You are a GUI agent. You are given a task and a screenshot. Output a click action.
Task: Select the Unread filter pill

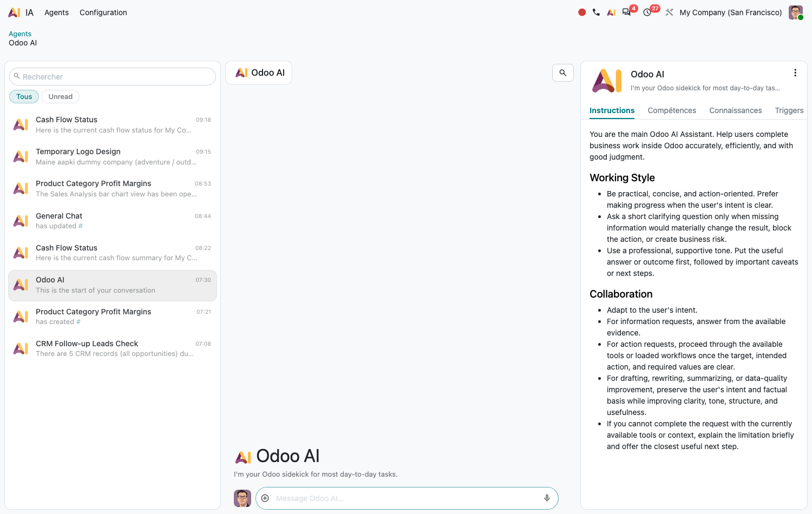(61, 96)
